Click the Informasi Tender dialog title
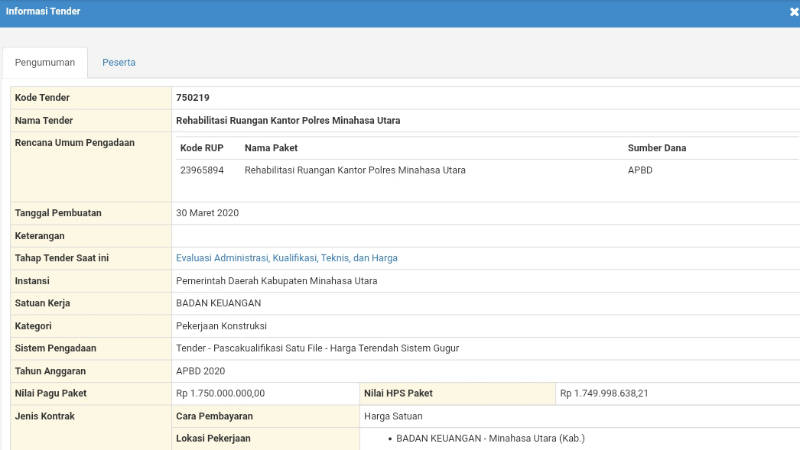 tap(43, 11)
